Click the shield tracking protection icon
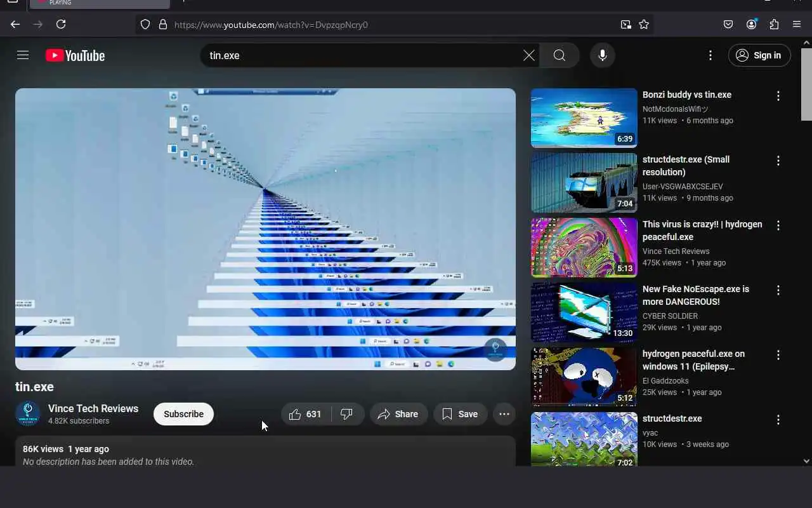812x508 pixels. (x=145, y=24)
